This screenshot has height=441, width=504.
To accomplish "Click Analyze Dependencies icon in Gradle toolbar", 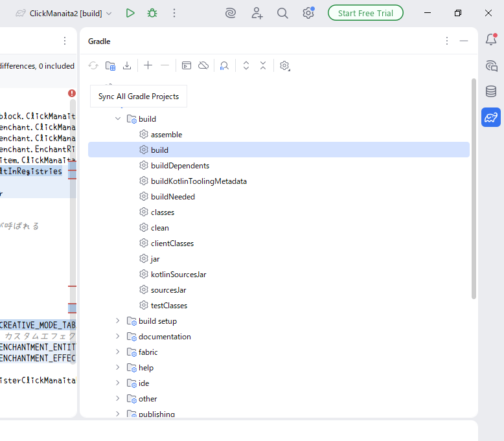I will [x=224, y=65].
